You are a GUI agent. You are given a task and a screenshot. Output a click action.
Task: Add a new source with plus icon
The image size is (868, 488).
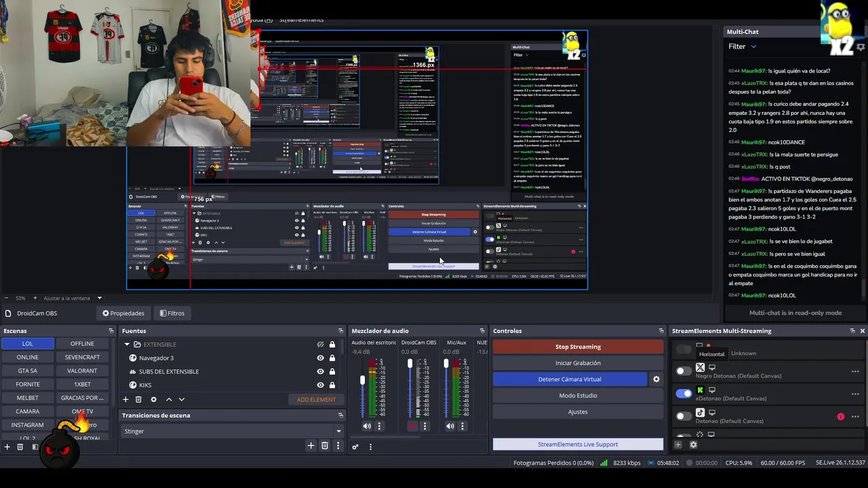[x=125, y=400]
